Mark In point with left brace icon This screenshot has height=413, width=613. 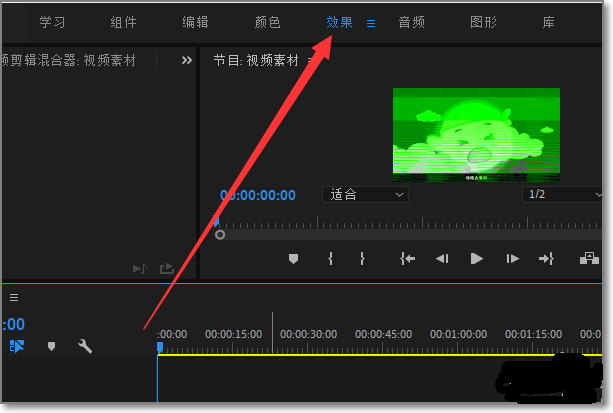click(x=331, y=259)
